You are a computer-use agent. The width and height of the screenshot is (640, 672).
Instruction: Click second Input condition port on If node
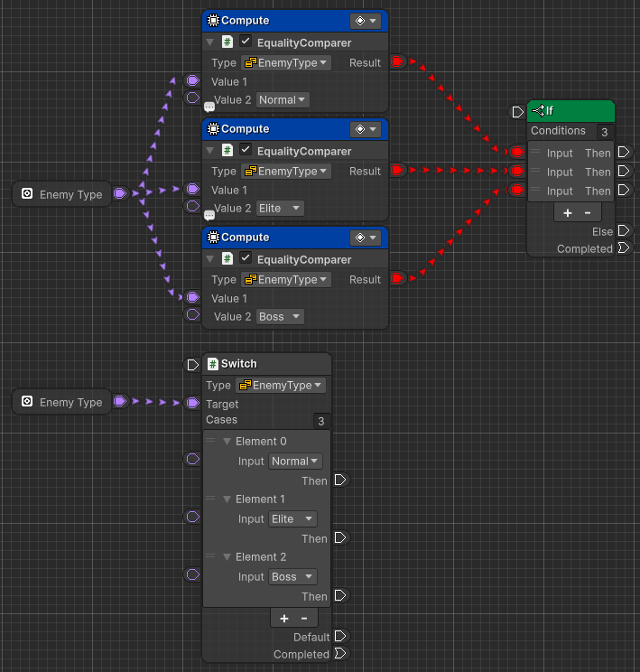[x=517, y=171]
